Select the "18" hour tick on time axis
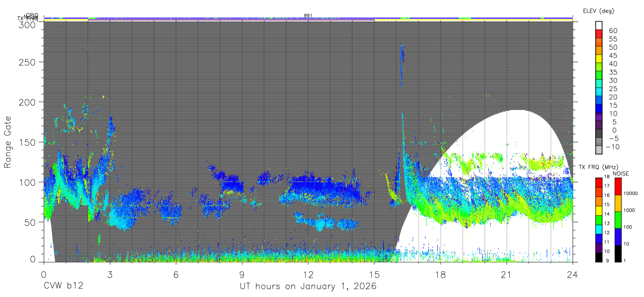The width and height of the screenshot is (644, 297). [x=440, y=274]
